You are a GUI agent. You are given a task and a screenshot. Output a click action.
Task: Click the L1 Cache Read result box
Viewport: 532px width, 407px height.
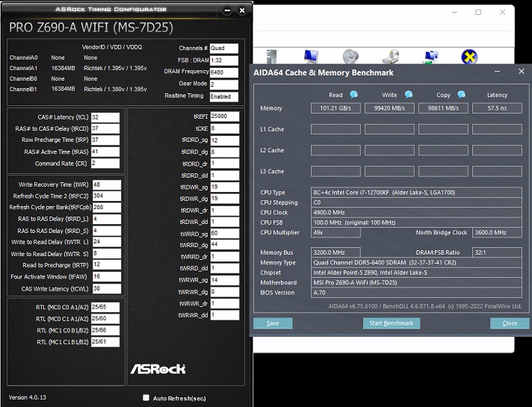point(335,129)
